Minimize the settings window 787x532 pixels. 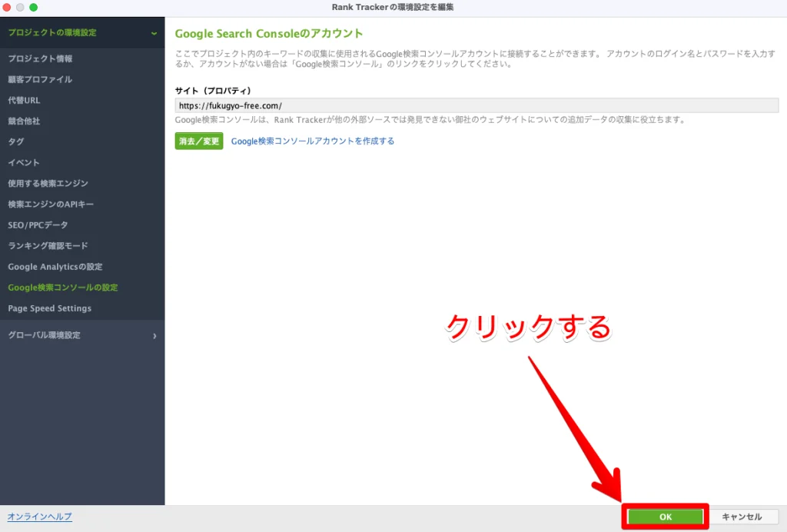pos(20,7)
